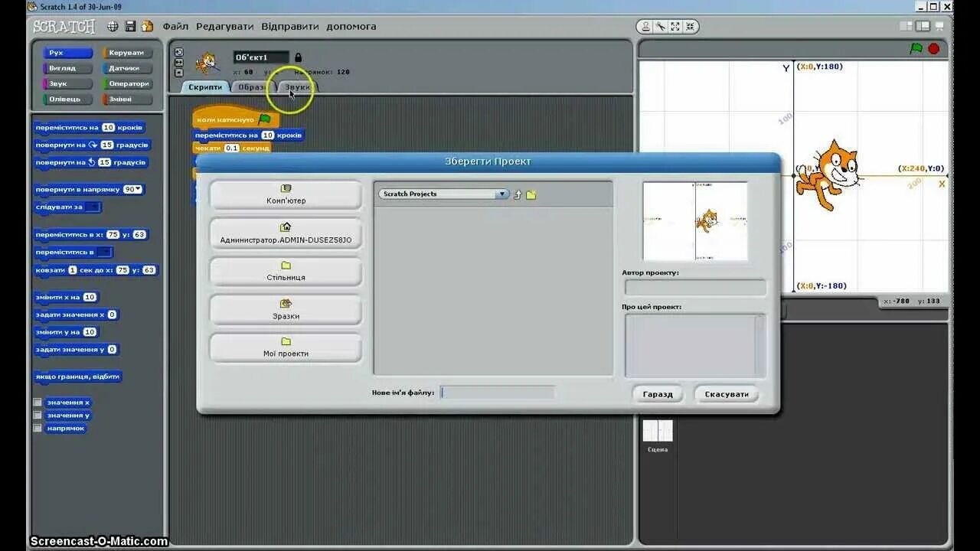Select the Рух block category
Image resolution: width=980 pixels, height=551 pixels.
tap(68, 53)
